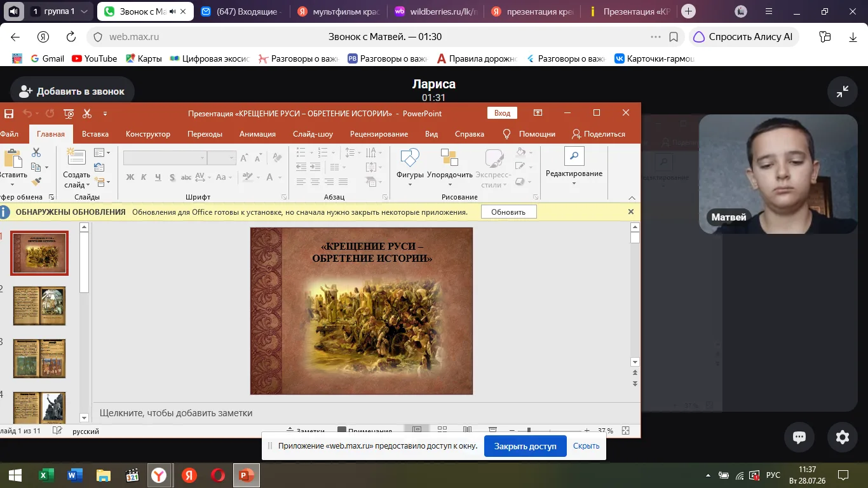Click the Вход sign-in button
Viewport: 868px width, 488px height.
[502, 113]
